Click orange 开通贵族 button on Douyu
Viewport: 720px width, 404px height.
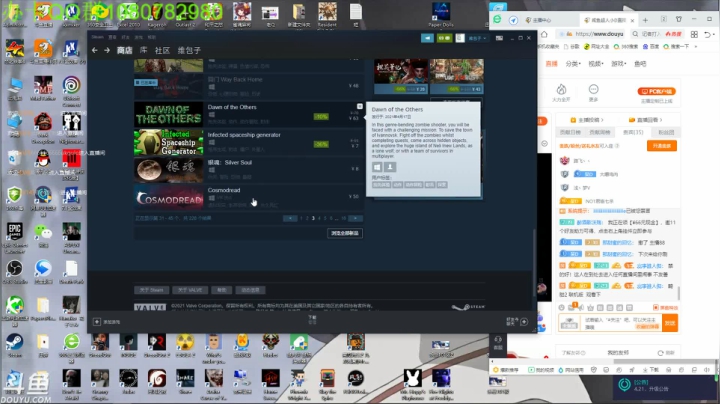tap(662, 146)
